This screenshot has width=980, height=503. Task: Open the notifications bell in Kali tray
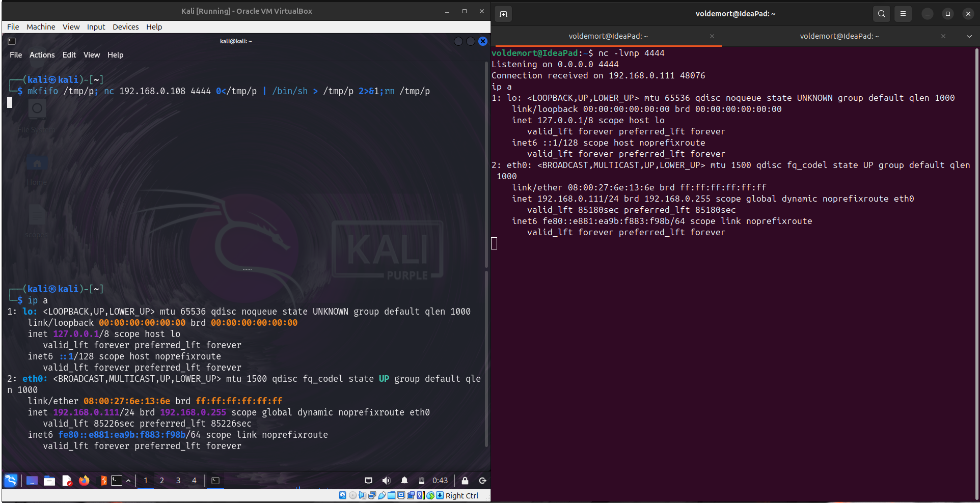404,481
